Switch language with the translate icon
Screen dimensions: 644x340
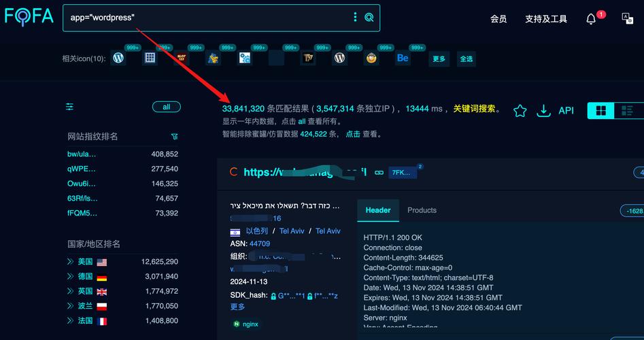(x=628, y=18)
